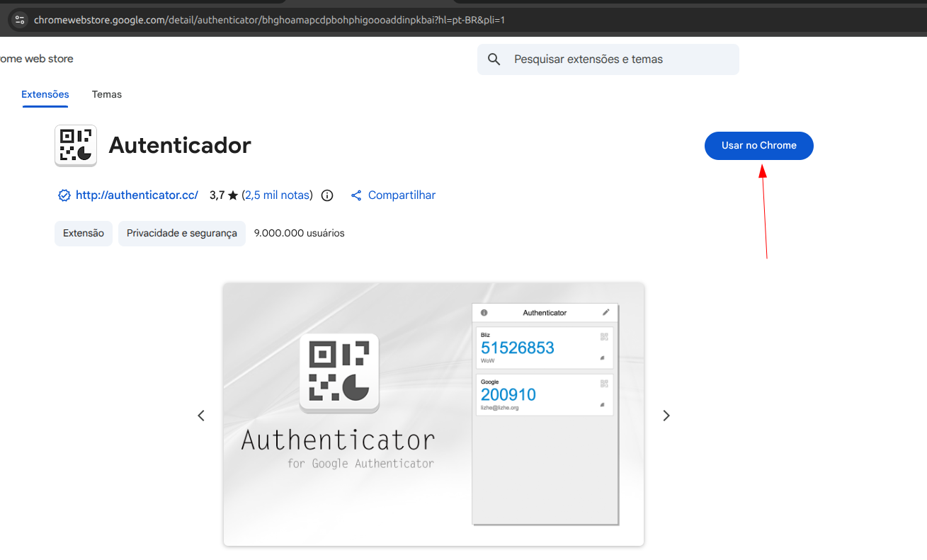This screenshot has width=927, height=560.
Task: Click the browser address bar URL
Action: (269, 20)
